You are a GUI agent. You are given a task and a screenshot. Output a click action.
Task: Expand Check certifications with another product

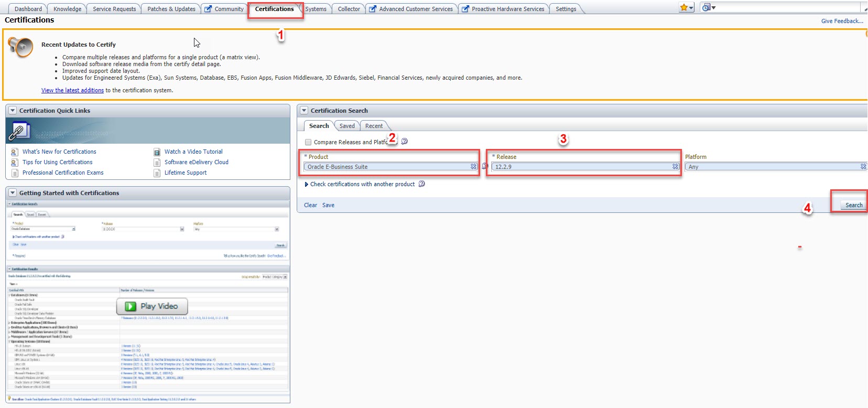pyautogui.click(x=307, y=185)
